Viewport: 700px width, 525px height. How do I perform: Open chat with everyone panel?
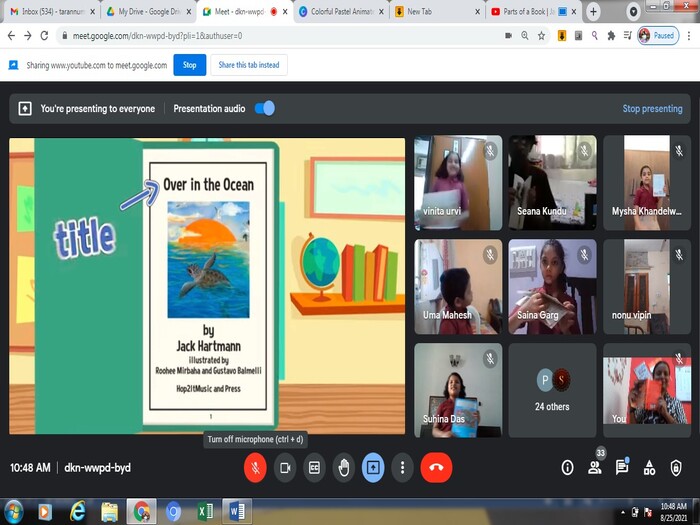(x=622, y=467)
